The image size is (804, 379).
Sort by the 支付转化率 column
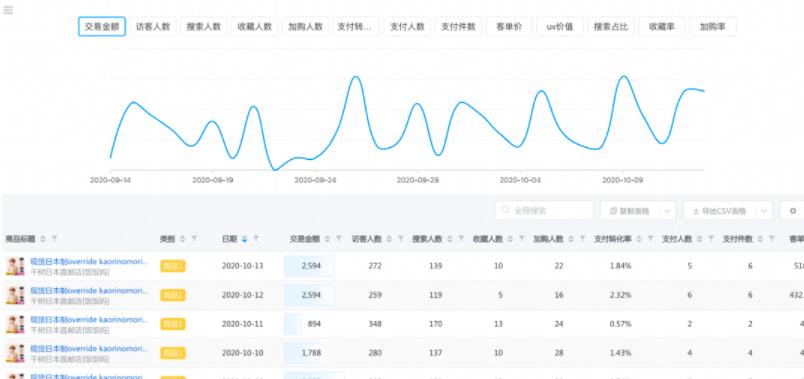[639, 239]
